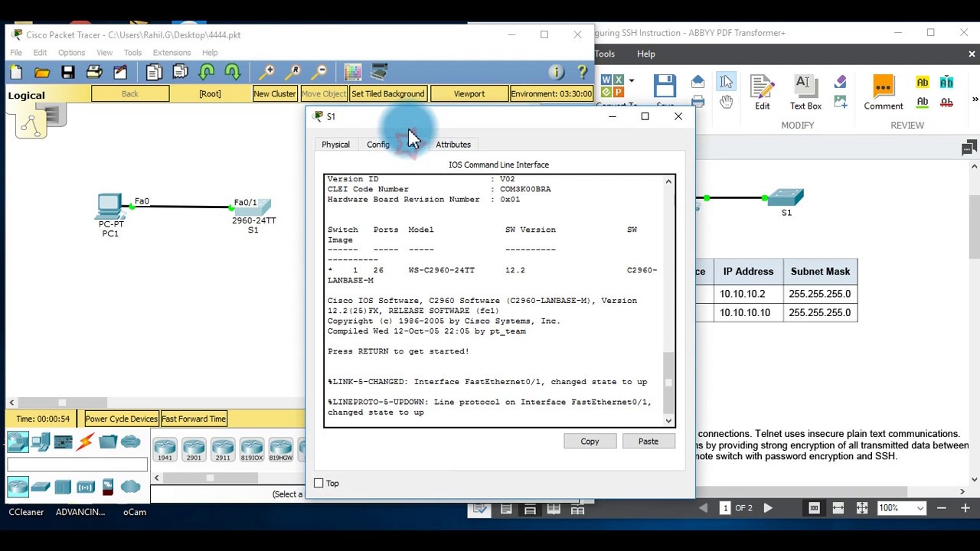Click the email envelope icon in ABBYY
The height and width of the screenshot is (551, 980).
coord(697,82)
